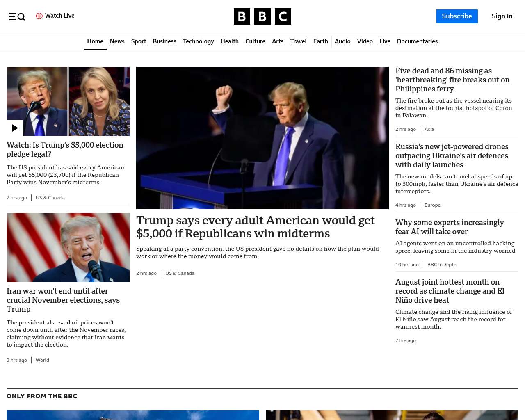
Task: Click Sign In
Action: 502,16
